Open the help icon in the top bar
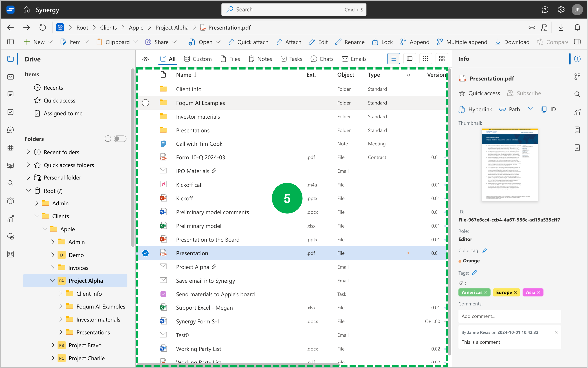 pos(545,9)
